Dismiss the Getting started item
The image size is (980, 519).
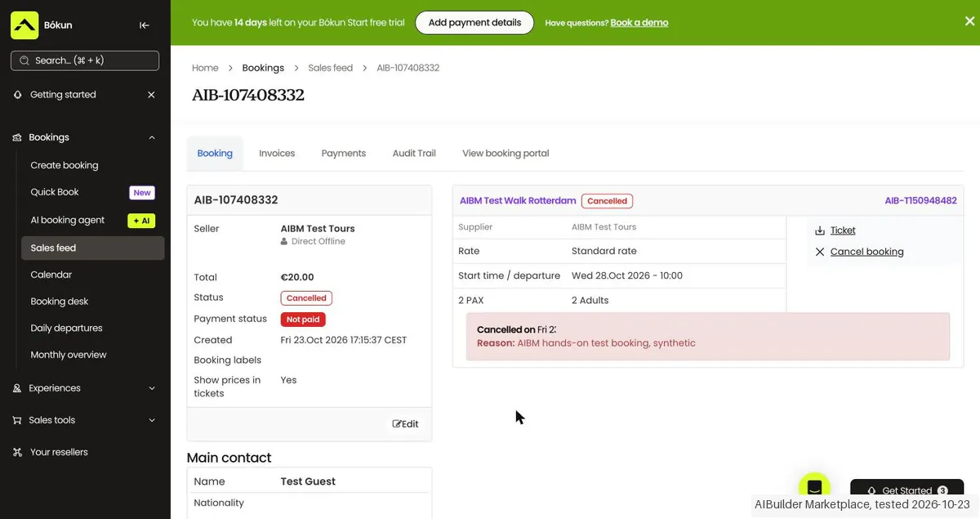click(151, 95)
